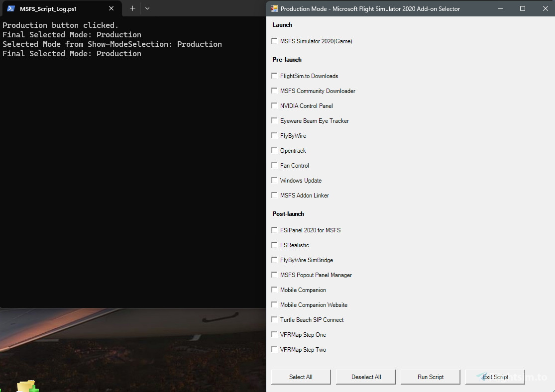The image size is (555, 392).
Task: Open the terminal tab dropdown chevron
Action: coord(147,8)
